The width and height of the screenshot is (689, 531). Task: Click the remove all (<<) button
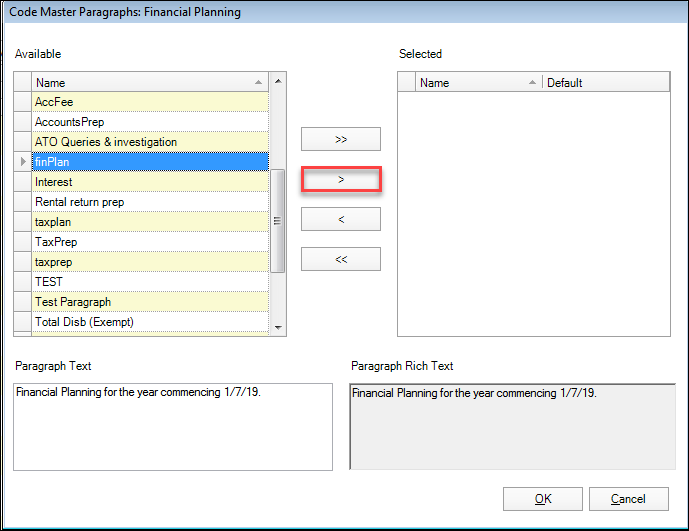(x=341, y=259)
